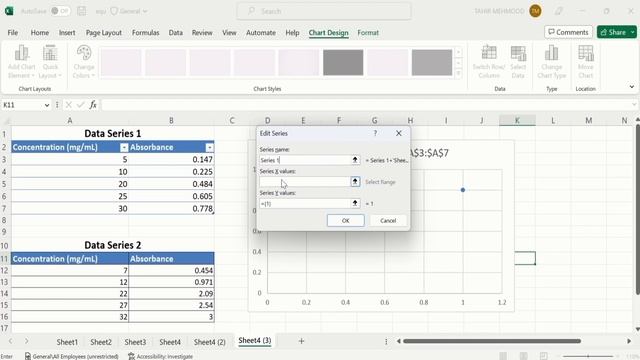The width and height of the screenshot is (640, 360).
Task: Switch to the Home tab
Action: coord(40,33)
